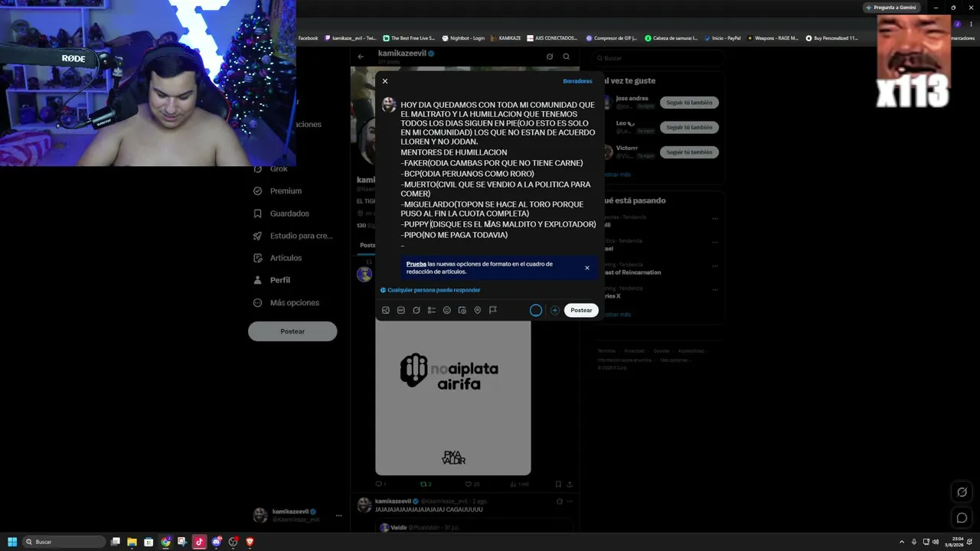
Task: Add a poll to the post
Action: [432, 310]
